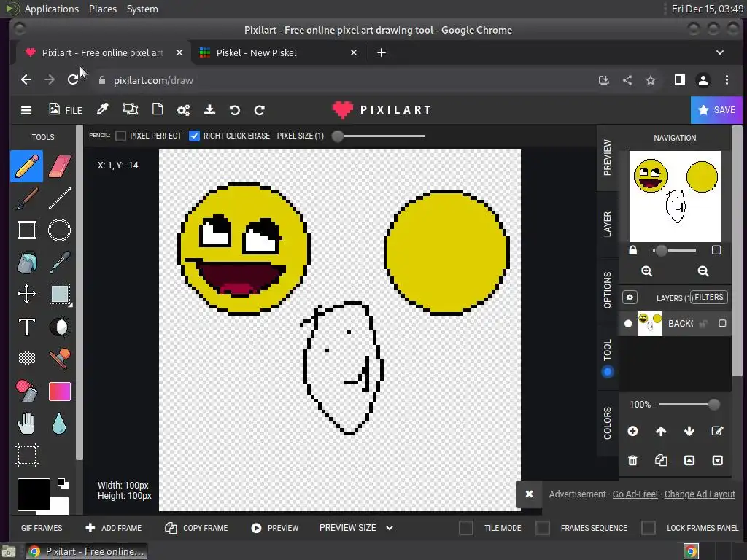The width and height of the screenshot is (747, 560).
Task: Click the resize canvas icon in toolbar
Action: pyautogui.click(x=130, y=110)
